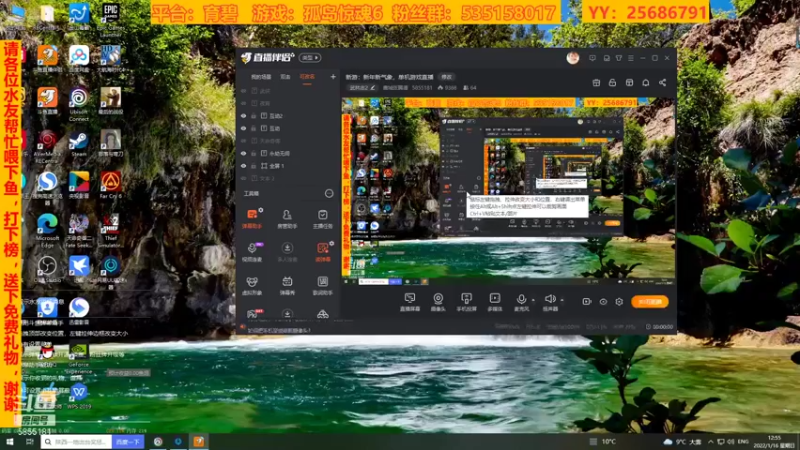Add a 直播屏幕 screen capture source
This screenshot has width=800, height=450.
click(x=410, y=302)
